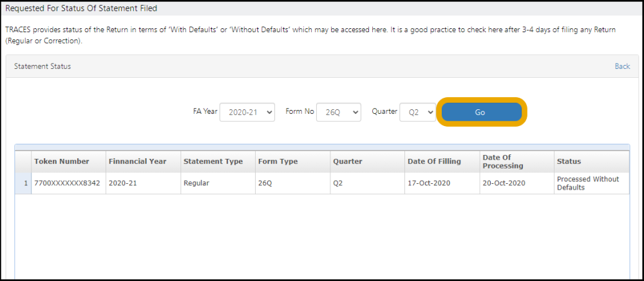Click the Back link

[622, 66]
